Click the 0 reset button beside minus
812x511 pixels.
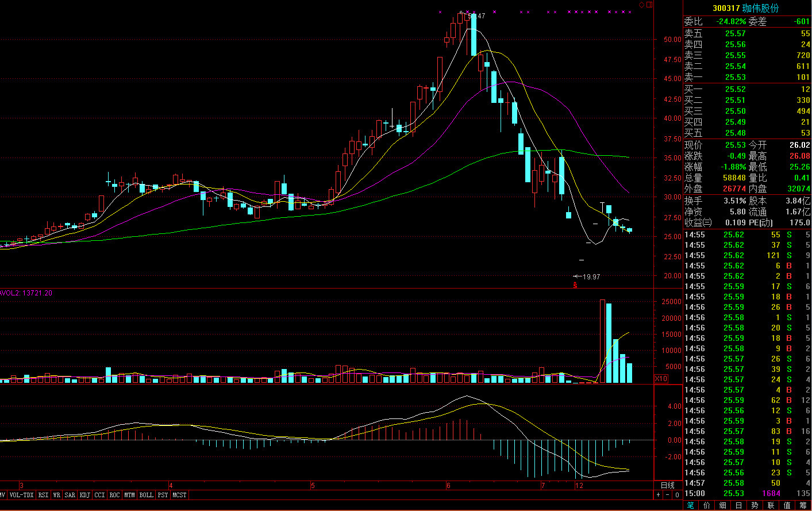[x=677, y=495]
